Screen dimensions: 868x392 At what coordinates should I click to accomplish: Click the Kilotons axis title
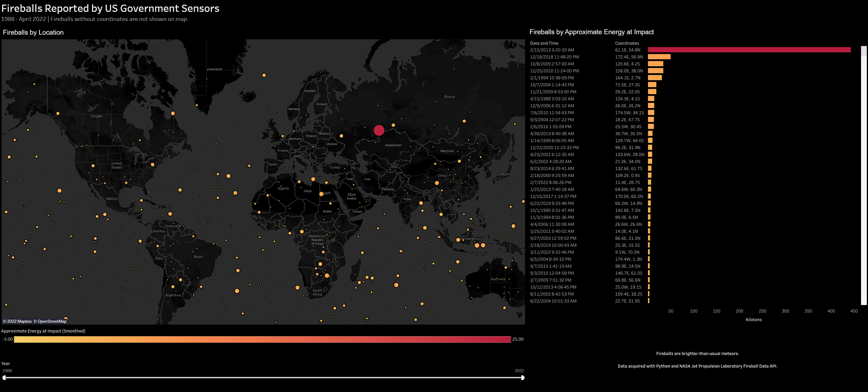753,319
